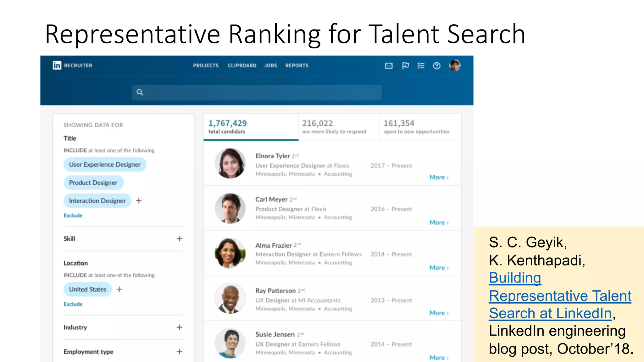Click 'Interaction Designer at Eastern Fellows' text

coord(308,254)
